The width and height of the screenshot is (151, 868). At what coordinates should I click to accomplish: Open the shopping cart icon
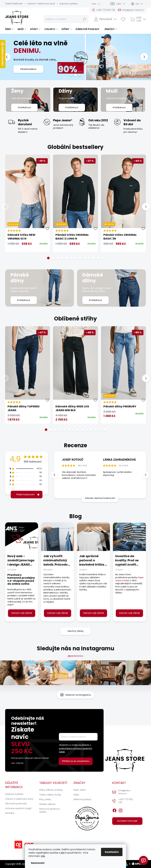tap(133, 19)
